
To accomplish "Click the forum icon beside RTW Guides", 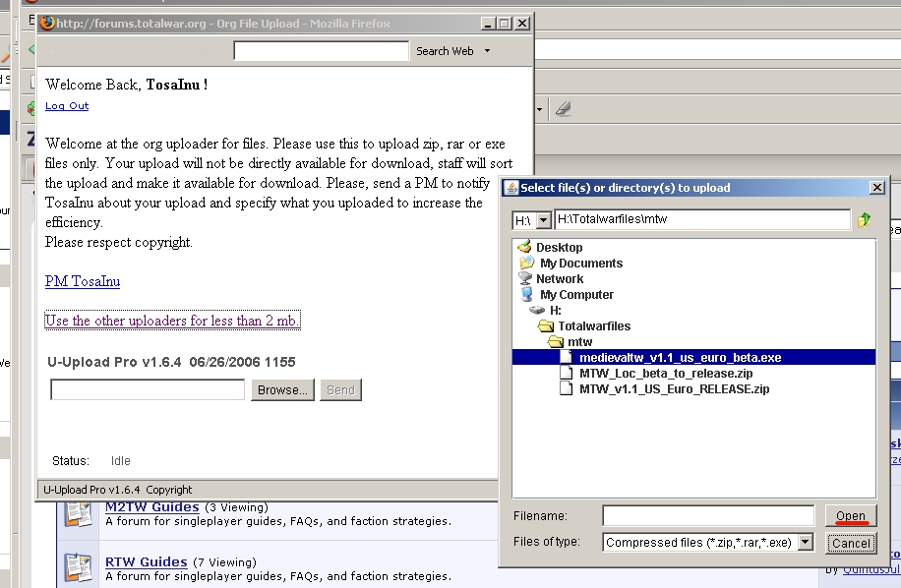I will tap(78, 567).
